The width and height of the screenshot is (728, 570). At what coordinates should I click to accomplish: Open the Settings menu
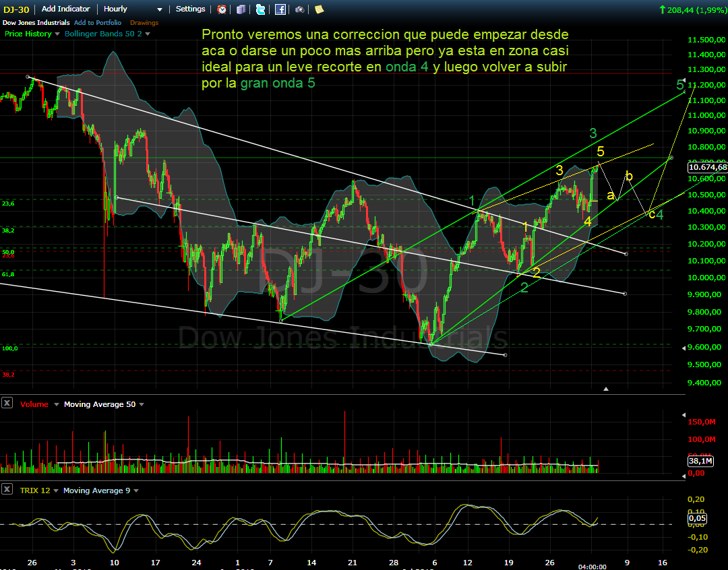(190, 9)
